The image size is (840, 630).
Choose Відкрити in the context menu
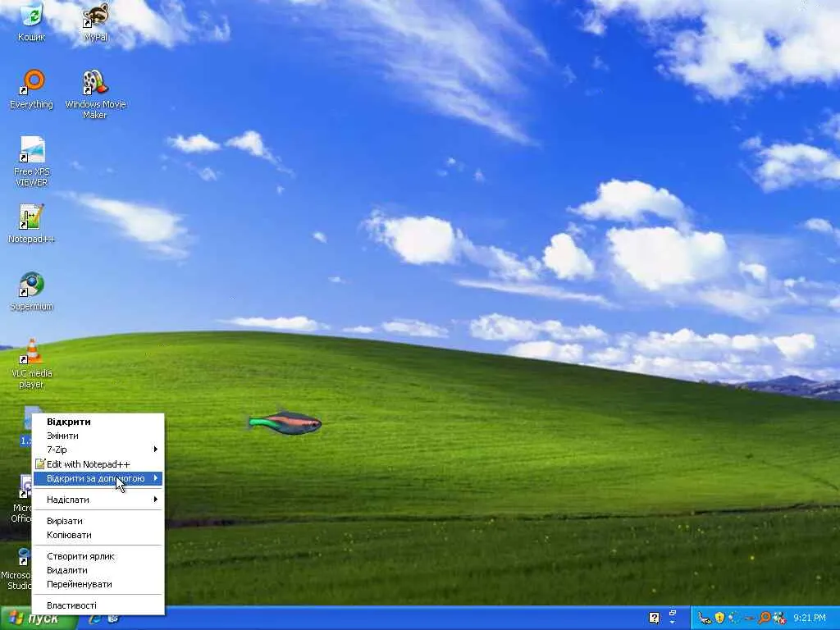(x=98, y=422)
